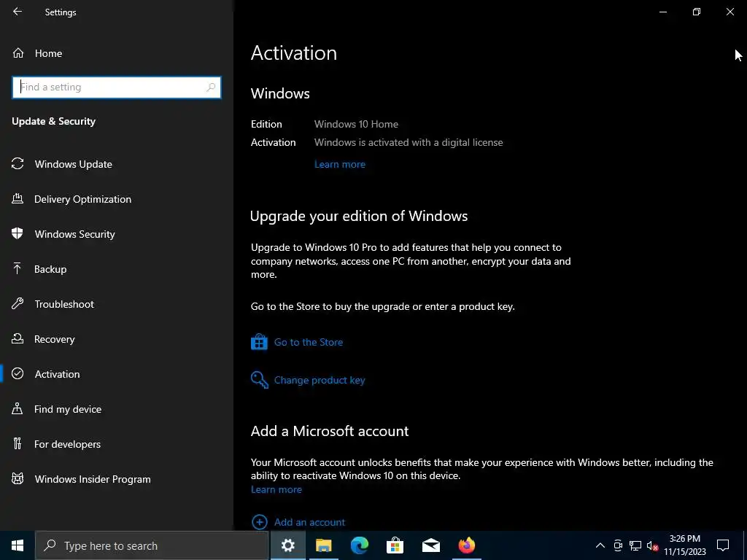Viewport: 747px width, 560px height.
Task: Select the For developers tools icon
Action: (18, 443)
